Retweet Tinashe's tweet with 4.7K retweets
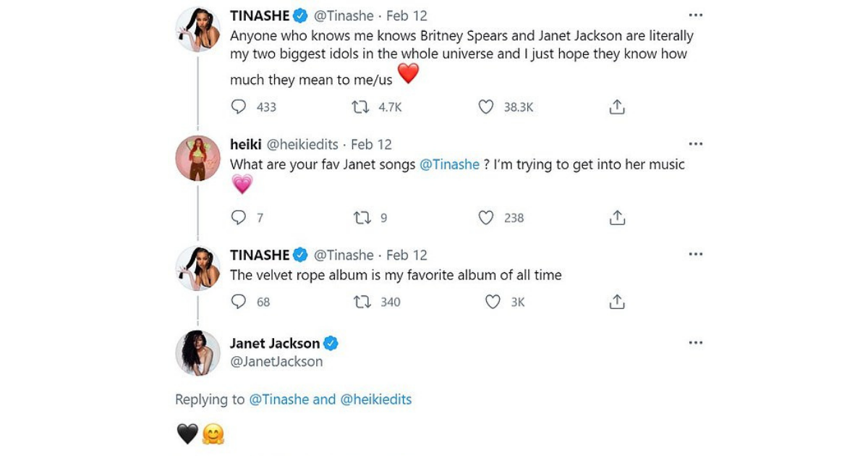 coord(360,107)
